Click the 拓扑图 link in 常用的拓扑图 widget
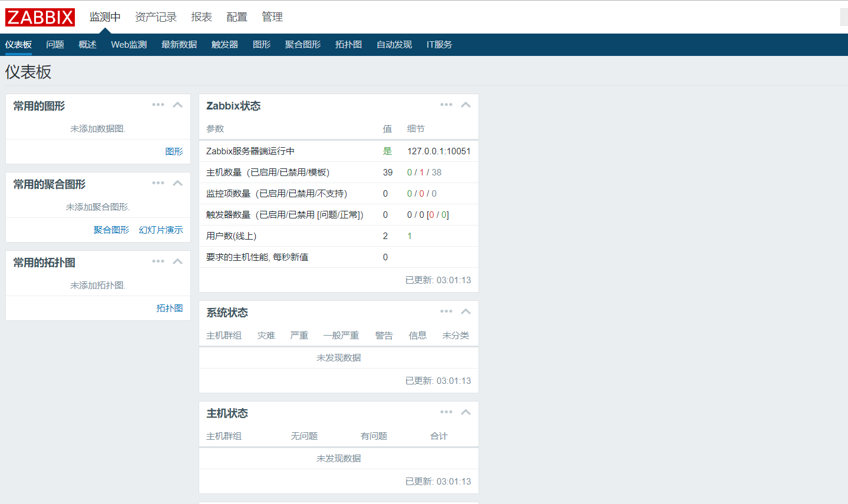Screen dimensions: 848x504 point(170,308)
